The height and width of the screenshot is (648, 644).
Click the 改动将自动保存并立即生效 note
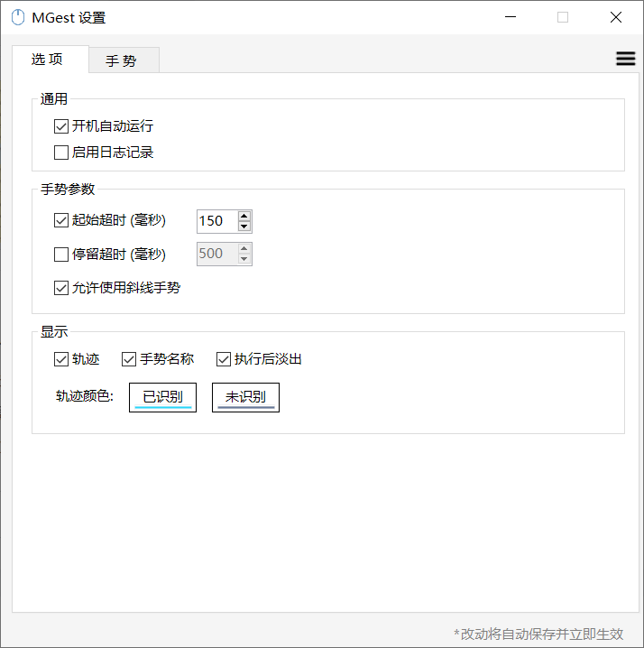538,634
